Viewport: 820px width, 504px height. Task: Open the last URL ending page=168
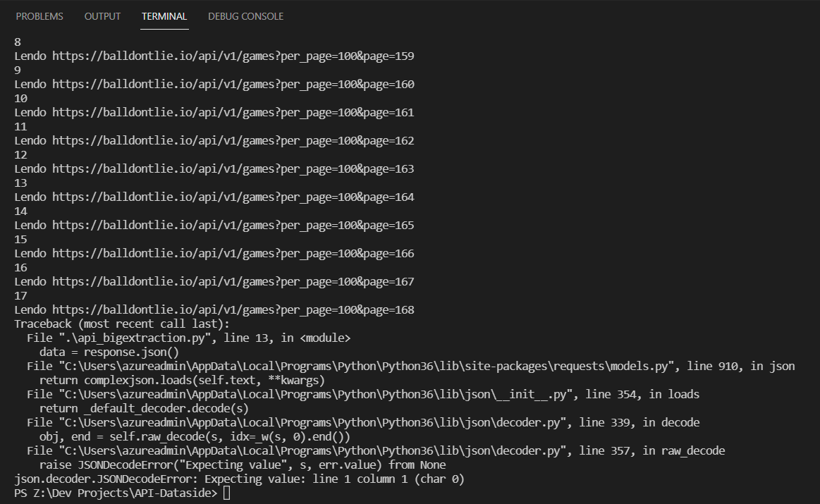pyautogui.click(x=233, y=310)
